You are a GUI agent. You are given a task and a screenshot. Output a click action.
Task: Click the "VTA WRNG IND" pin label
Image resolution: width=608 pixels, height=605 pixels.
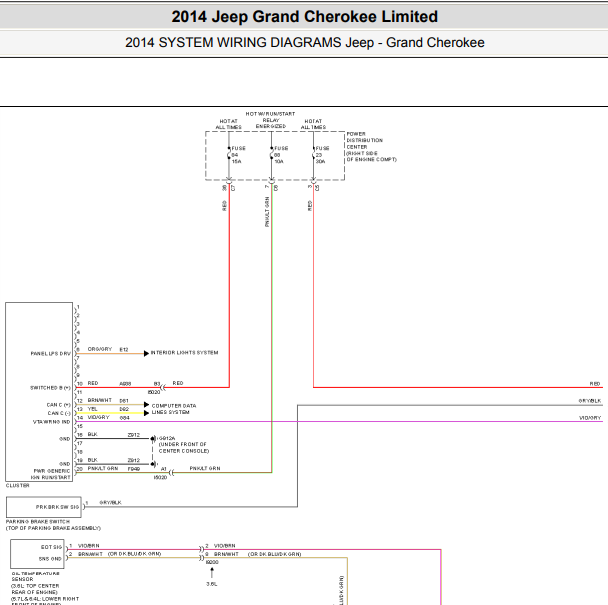(x=52, y=422)
